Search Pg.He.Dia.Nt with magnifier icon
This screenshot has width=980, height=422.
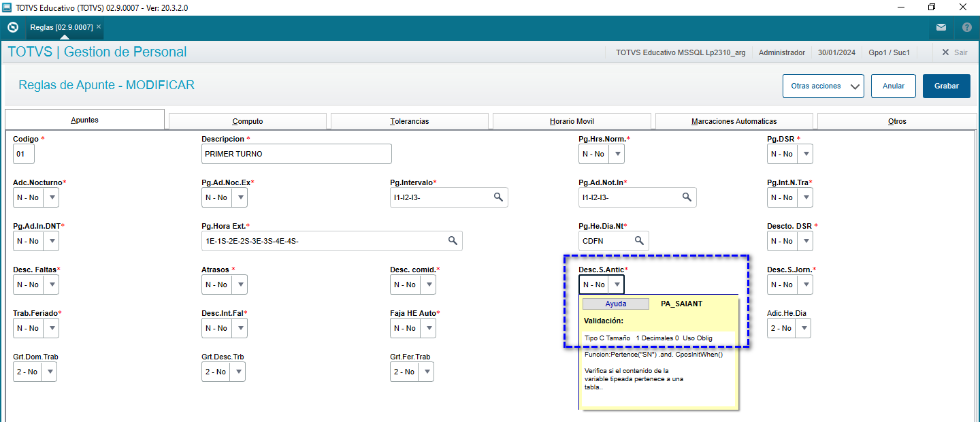[x=639, y=241]
